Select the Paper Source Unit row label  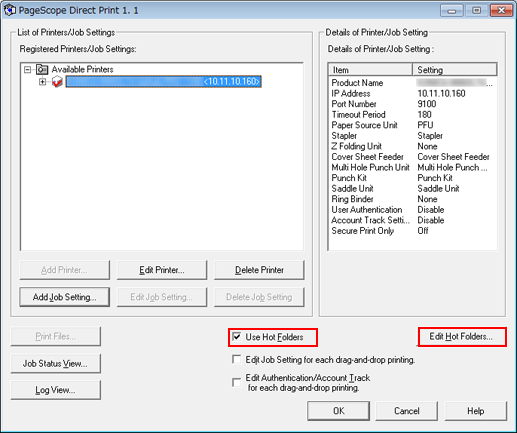[x=364, y=125]
